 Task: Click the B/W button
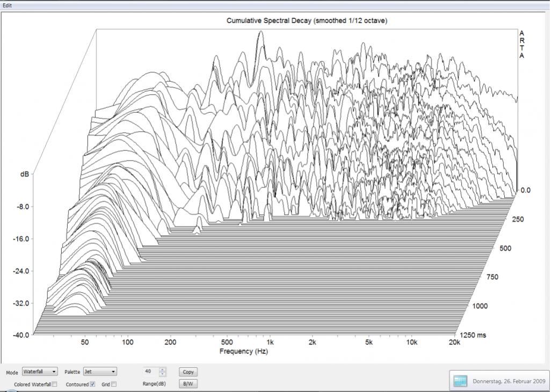coord(188,383)
